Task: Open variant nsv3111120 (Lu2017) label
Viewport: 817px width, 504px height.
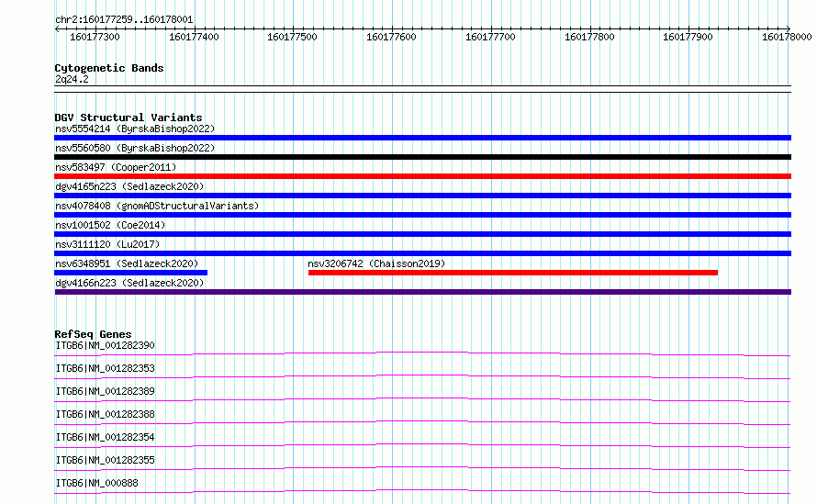Action: coord(107,244)
